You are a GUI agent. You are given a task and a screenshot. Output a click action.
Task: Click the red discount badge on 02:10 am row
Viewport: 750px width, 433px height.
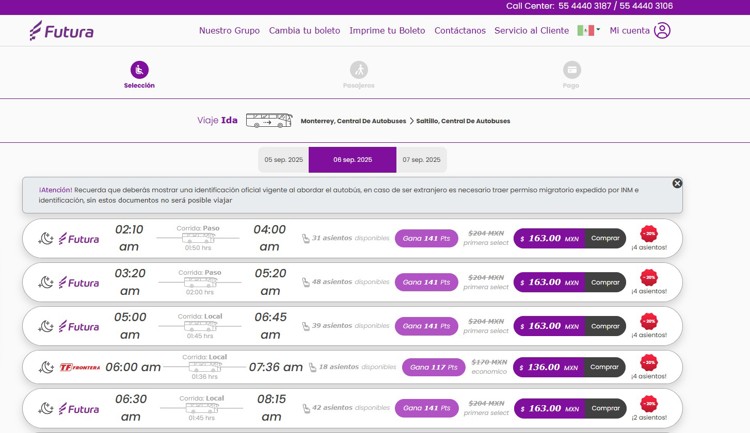pos(649,233)
